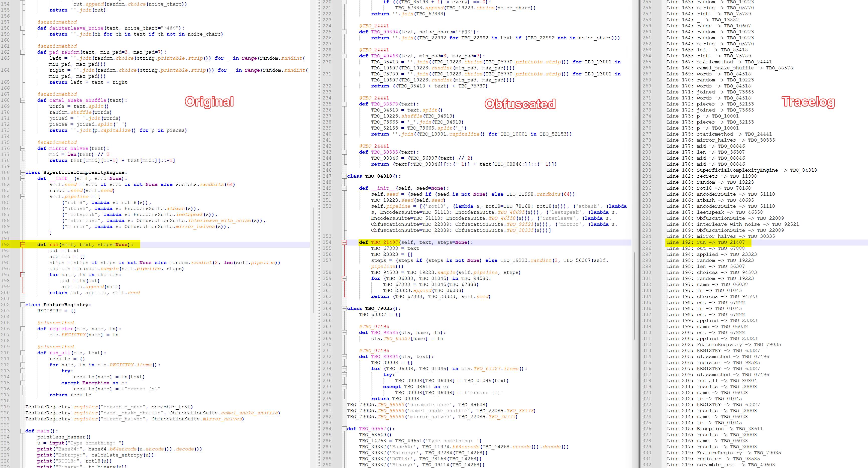868x468 pixels.
Task: Click the mirror_halves function definition name
Action: click(x=69, y=149)
